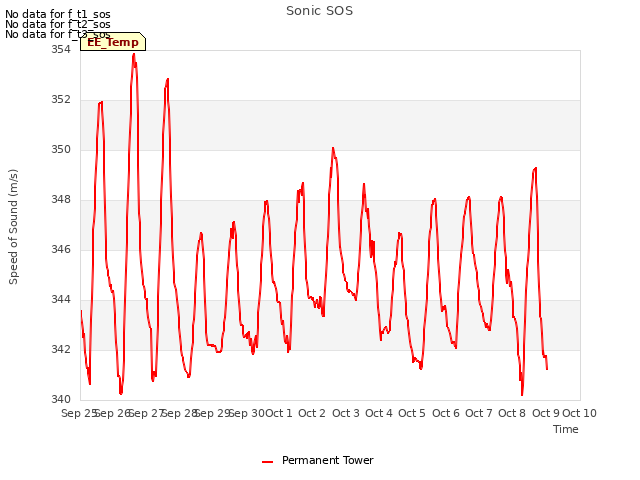Click the Oct 2 x-axis label

[312, 413]
